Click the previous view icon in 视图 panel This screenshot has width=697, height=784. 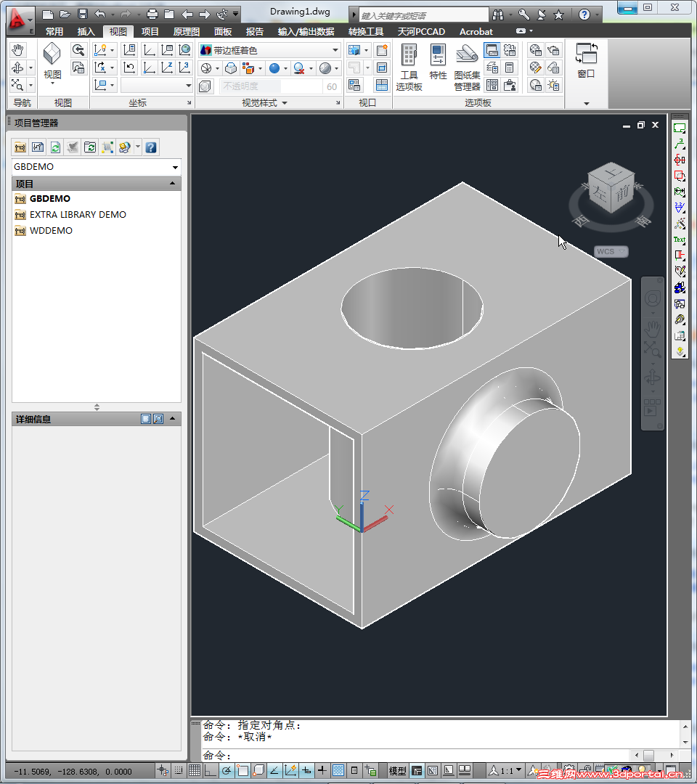[x=78, y=50]
